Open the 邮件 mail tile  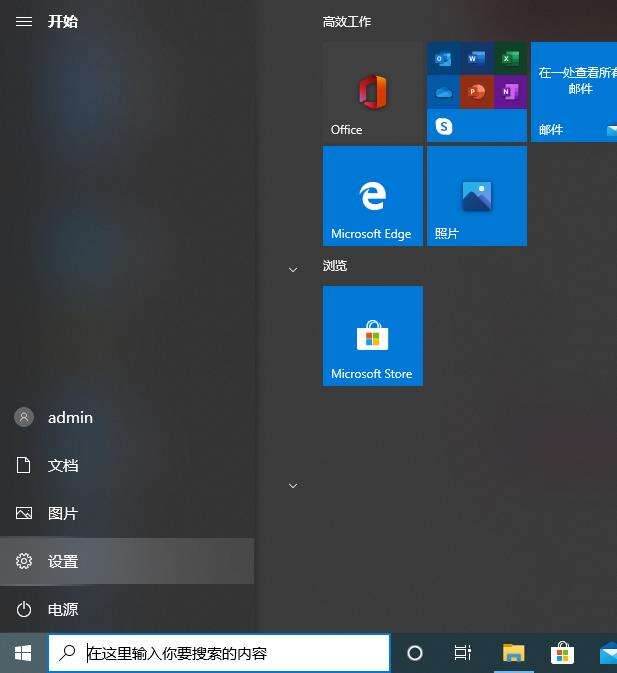(574, 91)
